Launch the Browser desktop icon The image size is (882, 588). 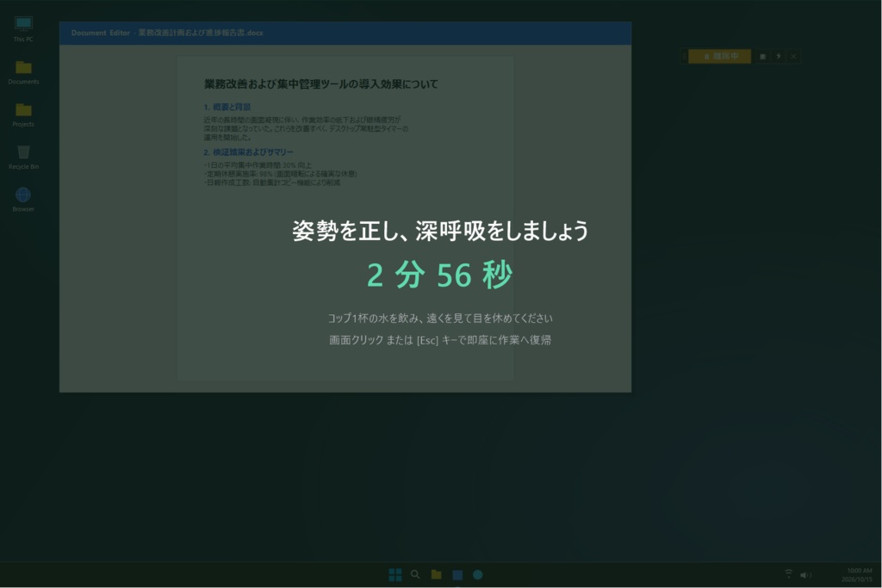23,200
